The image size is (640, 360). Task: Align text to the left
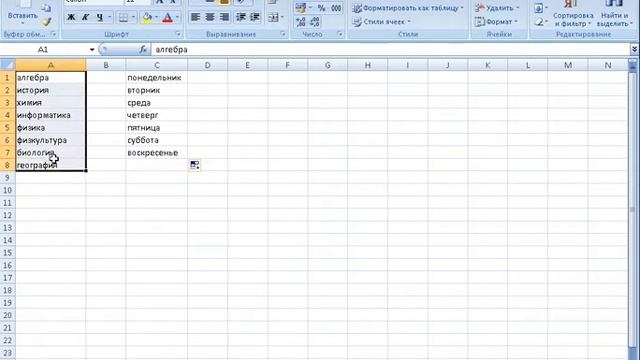click(196, 17)
